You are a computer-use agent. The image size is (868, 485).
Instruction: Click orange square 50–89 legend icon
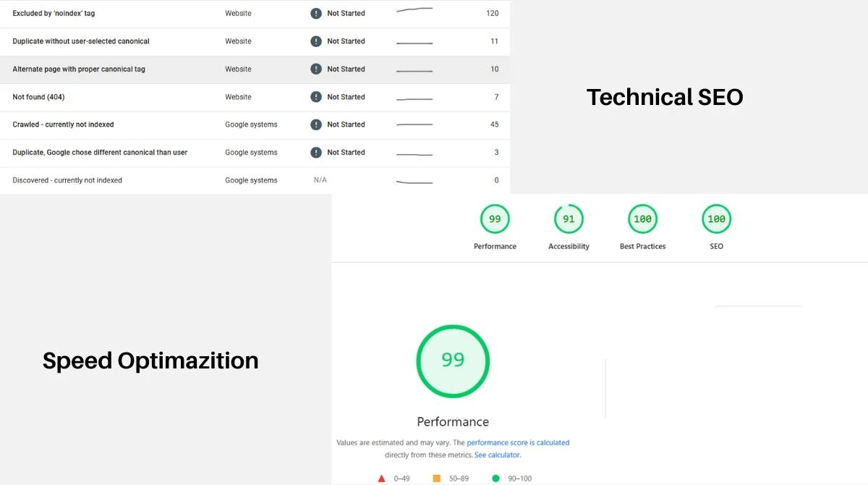[436, 478]
